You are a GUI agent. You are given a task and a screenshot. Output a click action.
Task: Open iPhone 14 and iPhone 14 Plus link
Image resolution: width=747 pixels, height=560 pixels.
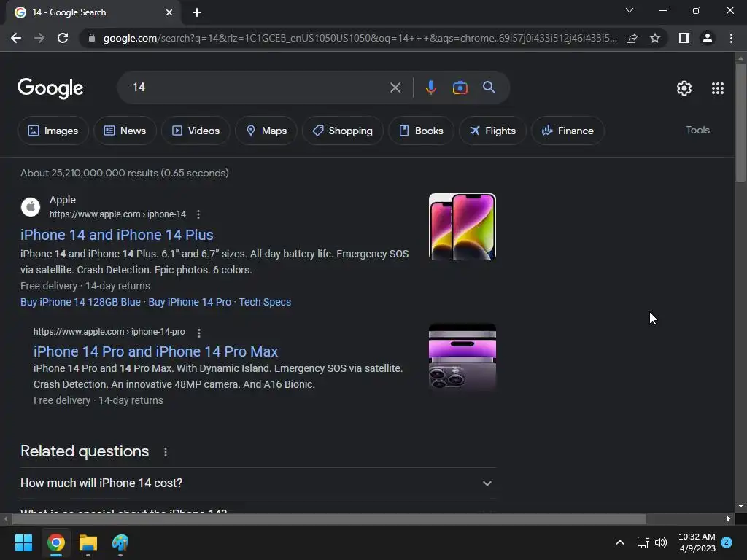coord(117,235)
